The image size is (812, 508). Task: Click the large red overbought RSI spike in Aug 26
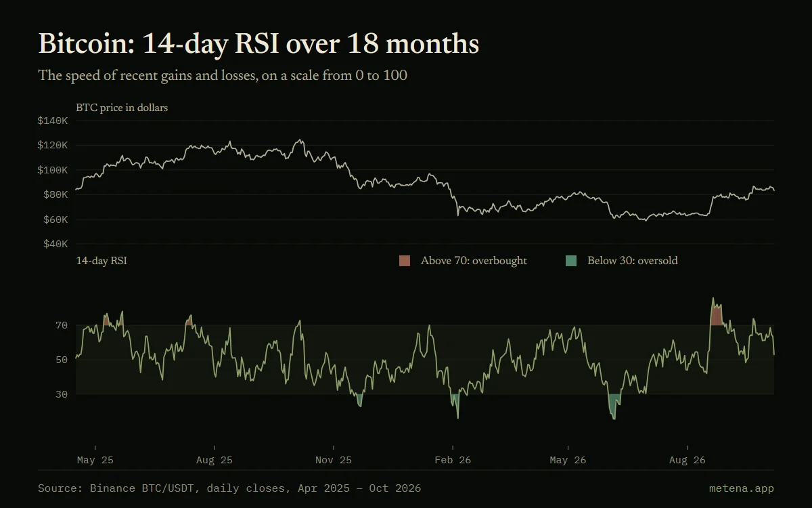(x=716, y=314)
